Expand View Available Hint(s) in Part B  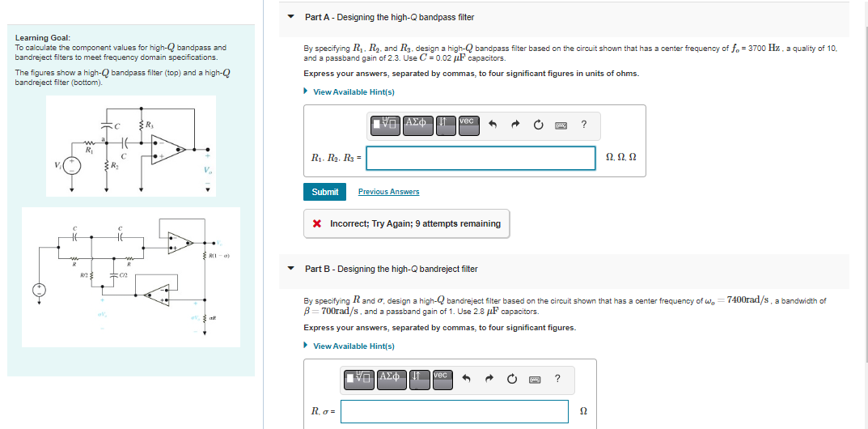354,346
